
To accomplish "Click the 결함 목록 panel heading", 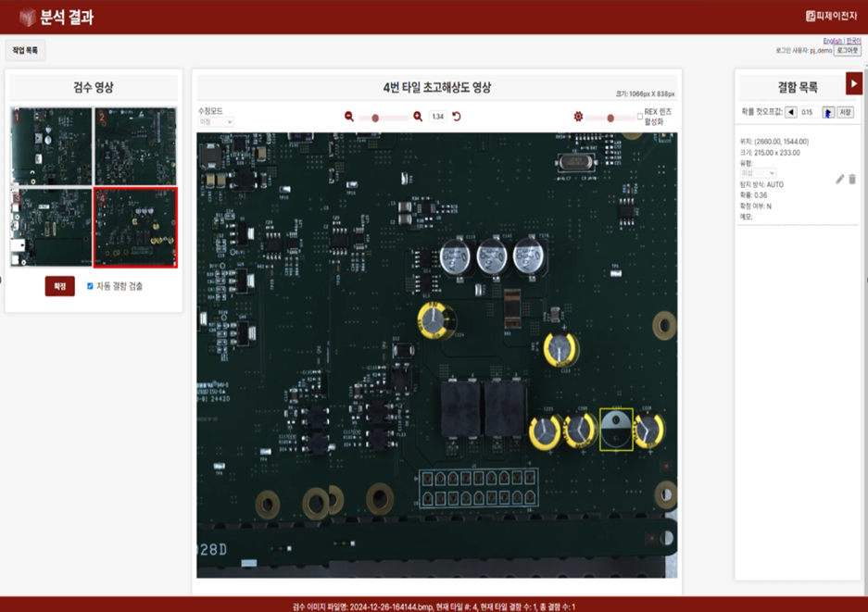I will coord(798,87).
